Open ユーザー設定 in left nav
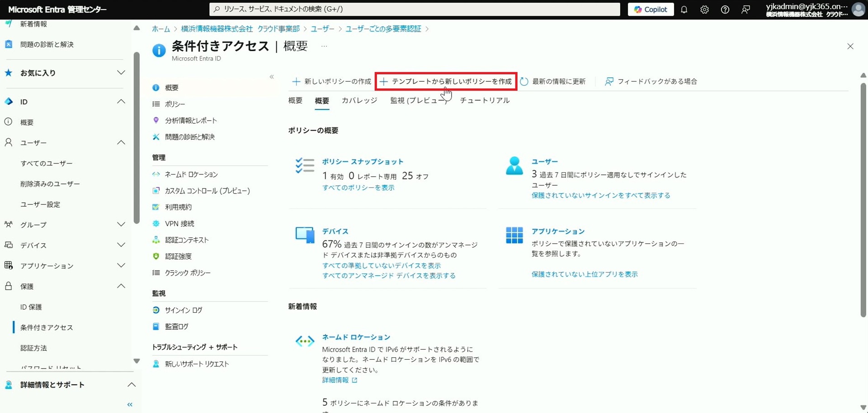The width and height of the screenshot is (868, 413). click(x=40, y=204)
